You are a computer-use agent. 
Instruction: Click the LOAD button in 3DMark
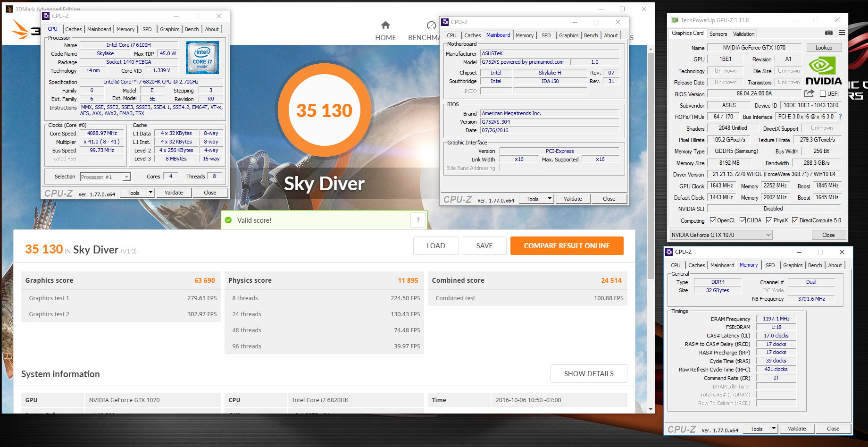click(436, 246)
